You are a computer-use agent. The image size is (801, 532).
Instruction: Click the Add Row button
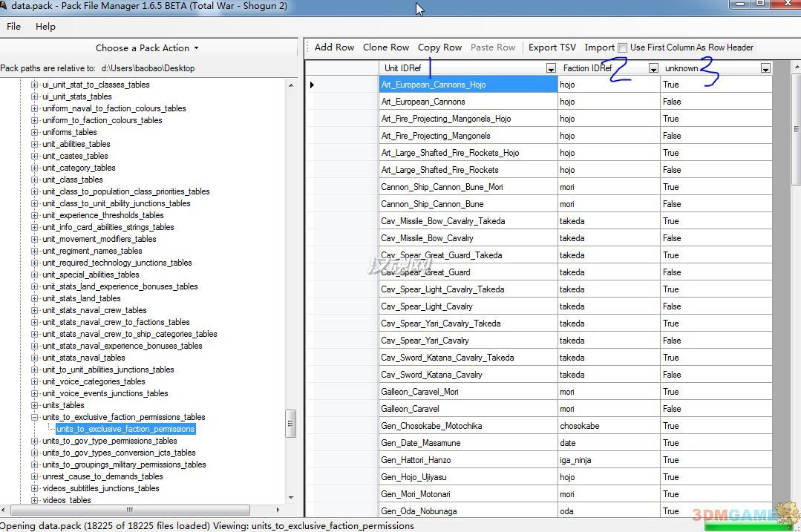pyautogui.click(x=334, y=47)
